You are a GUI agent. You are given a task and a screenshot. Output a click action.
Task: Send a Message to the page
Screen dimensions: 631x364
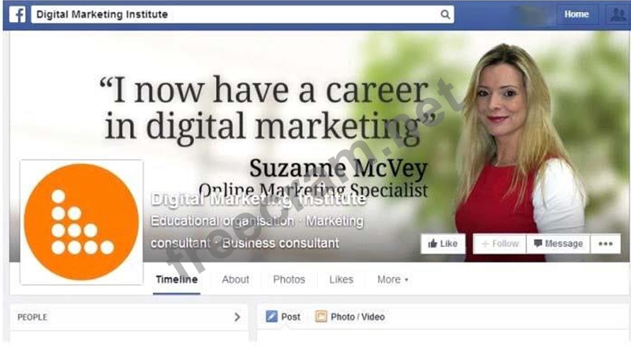point(558,244)
